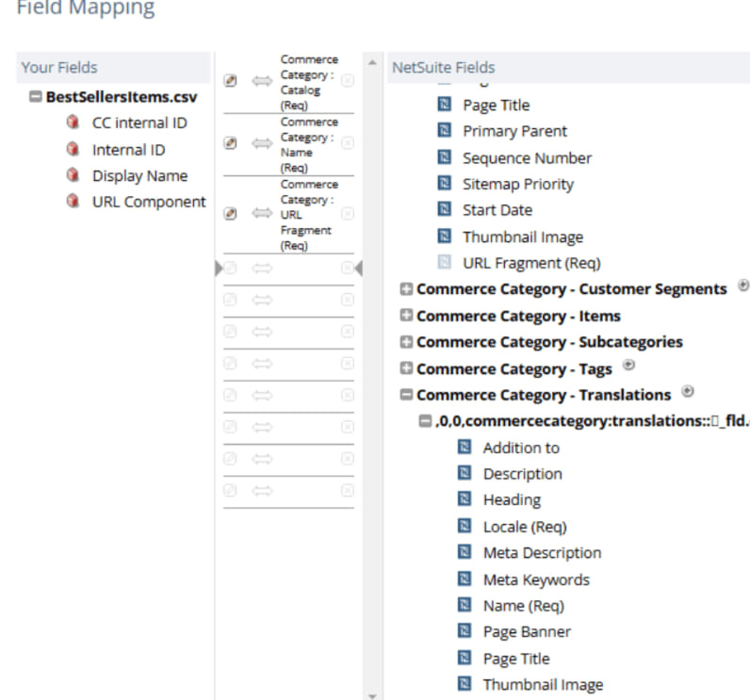Click the field icon beside Sitemap Priority
The width and height of the screenshot is (750, 700).
445,183
